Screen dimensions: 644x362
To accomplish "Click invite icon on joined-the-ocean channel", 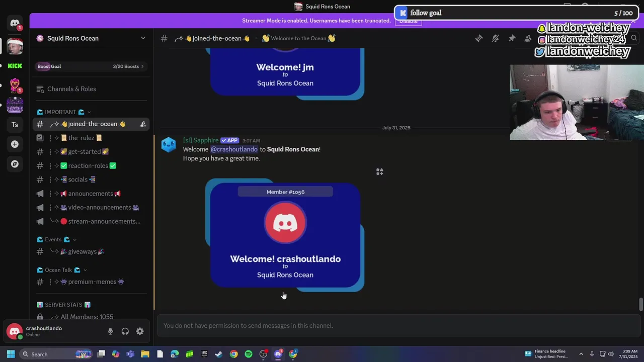I will [x=143, y=124].
